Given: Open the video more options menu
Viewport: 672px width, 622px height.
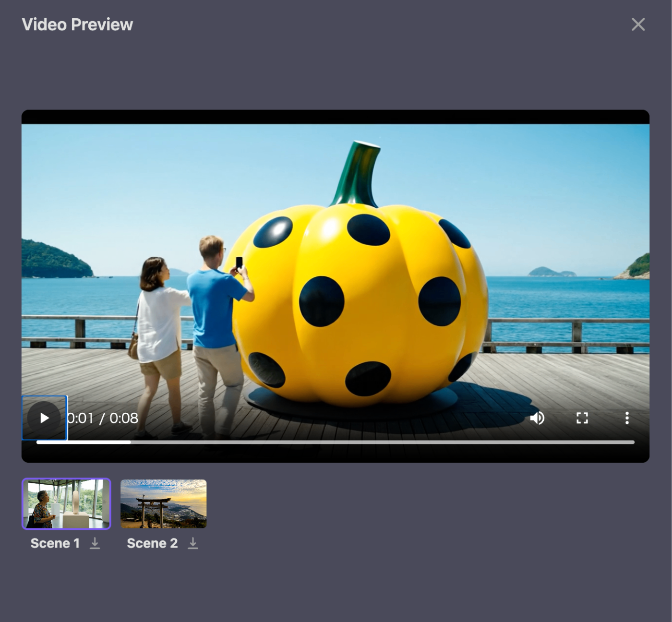Looking at the screenshot, I should pyautogui.click(x=627, y=418).
